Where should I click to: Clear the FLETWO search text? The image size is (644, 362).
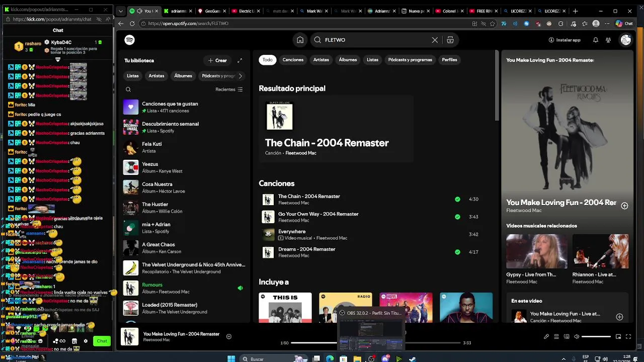pos(435,40)
